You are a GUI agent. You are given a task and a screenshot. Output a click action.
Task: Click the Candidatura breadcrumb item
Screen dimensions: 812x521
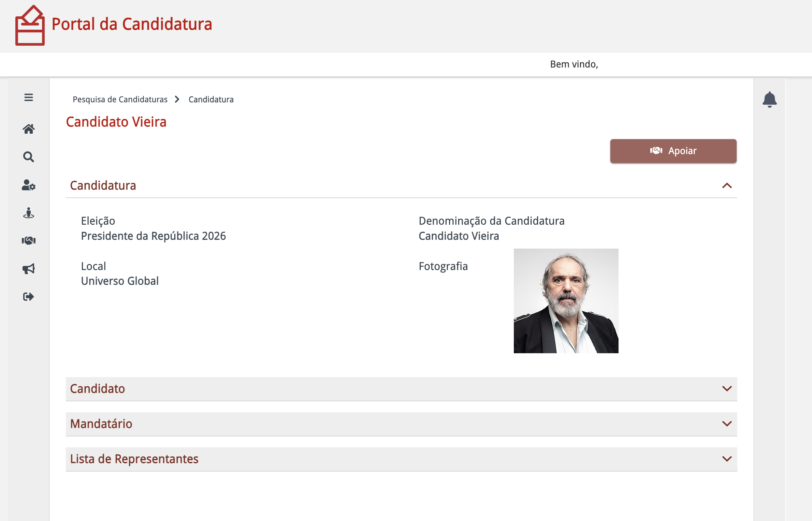click(211, 100)
